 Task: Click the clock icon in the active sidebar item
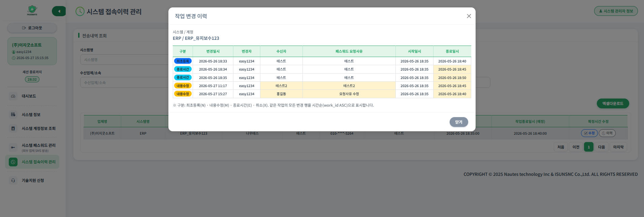click(x=13, y=162)
